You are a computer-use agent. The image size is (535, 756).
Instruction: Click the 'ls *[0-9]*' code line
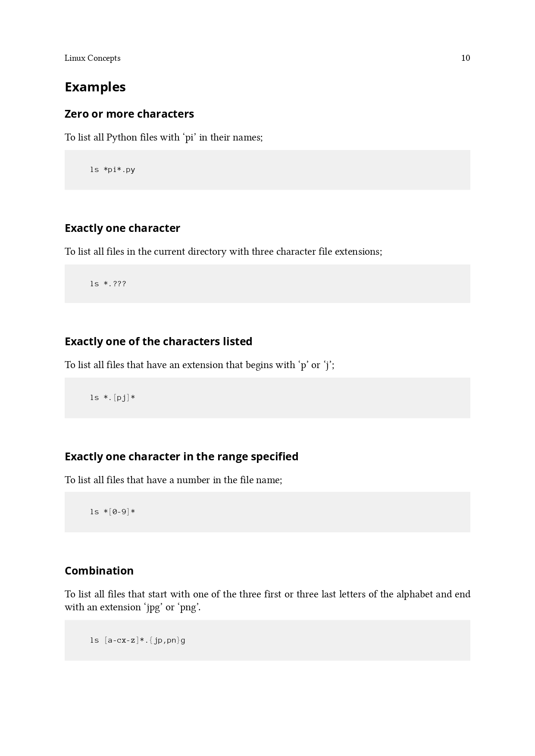(113, 512)
